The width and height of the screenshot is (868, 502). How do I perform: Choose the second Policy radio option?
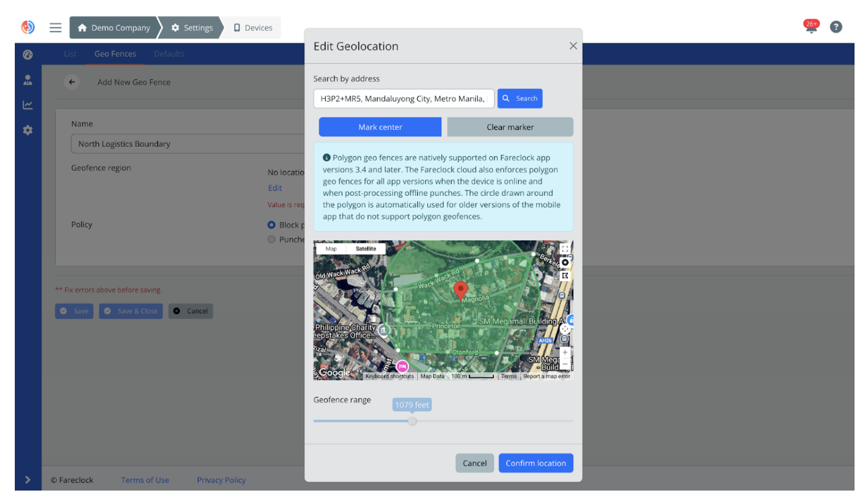272,239
